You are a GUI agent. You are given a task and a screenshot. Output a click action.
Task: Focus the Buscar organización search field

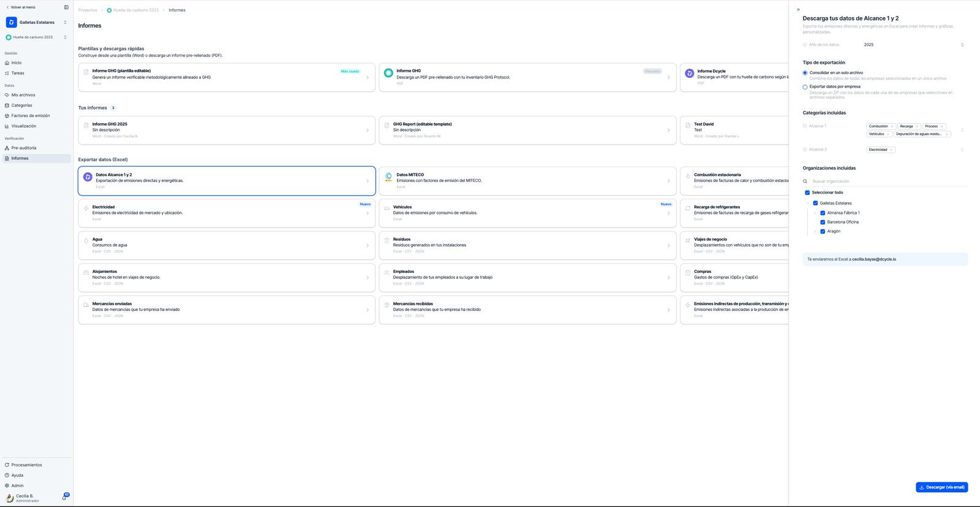click(x=889, y=181)
